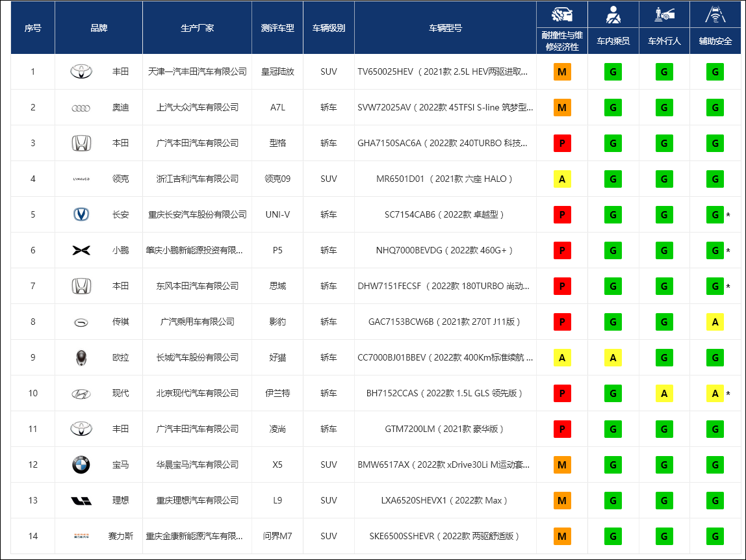Click the P5 model cell
Image resolution: width=746 pixels, height=560 pixels.
click(x=277, y=250)
